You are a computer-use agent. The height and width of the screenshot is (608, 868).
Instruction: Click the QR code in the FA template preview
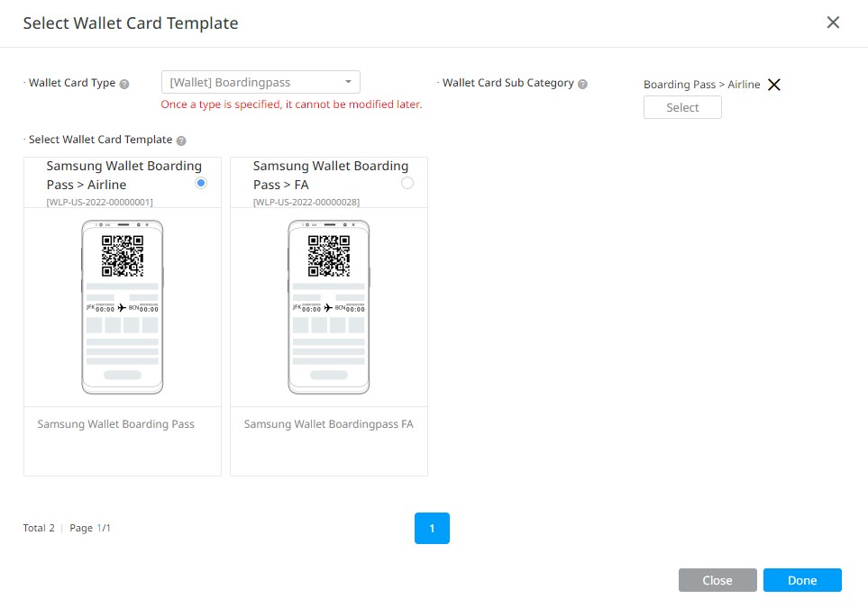click(x=328, y=253)
